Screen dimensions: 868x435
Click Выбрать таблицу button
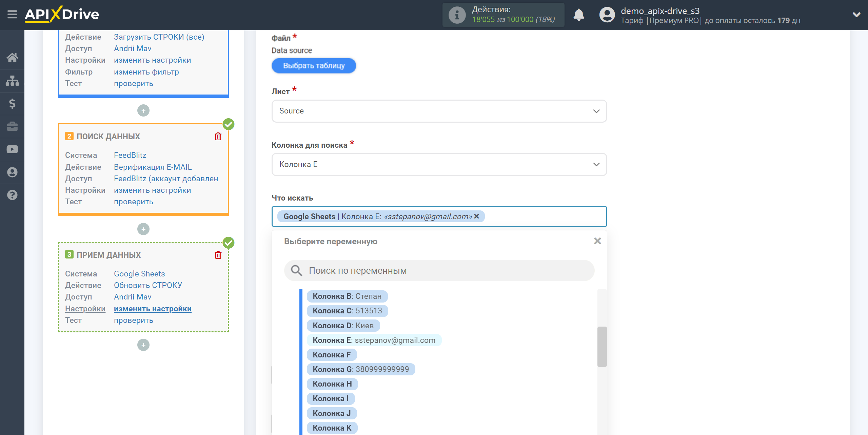(x=314, y=65)
